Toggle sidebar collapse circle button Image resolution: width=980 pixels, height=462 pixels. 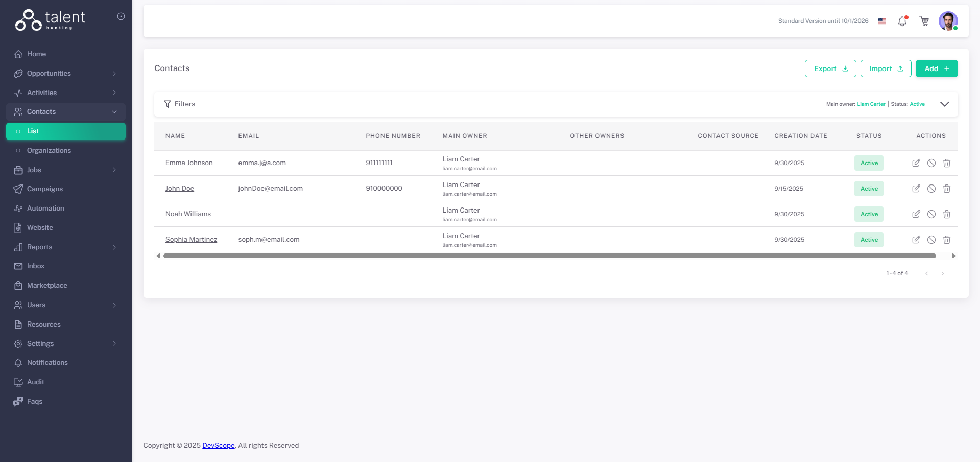pos(121,16)
